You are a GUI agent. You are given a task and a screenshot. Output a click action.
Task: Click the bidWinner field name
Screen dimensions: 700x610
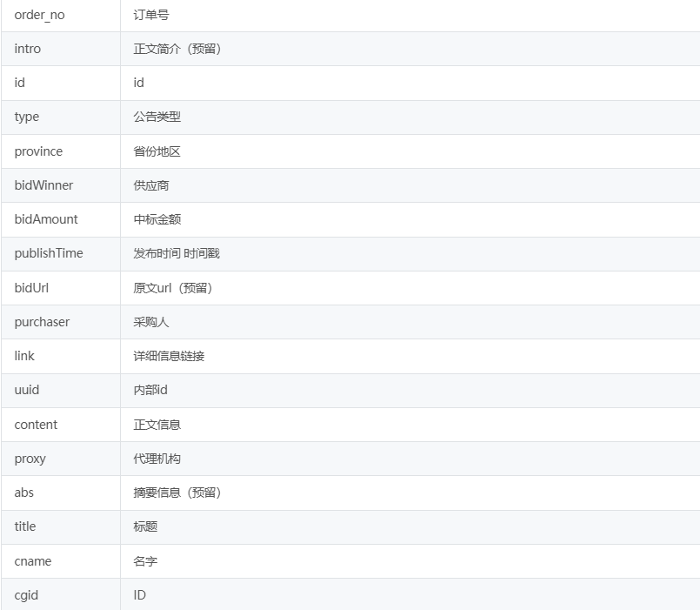tap(43, 185)
